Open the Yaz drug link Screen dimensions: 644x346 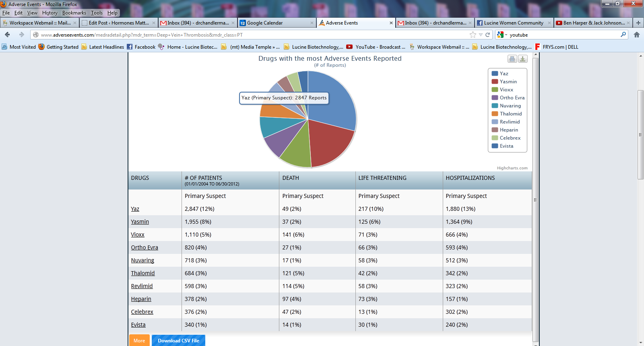[x=135, y=209]
